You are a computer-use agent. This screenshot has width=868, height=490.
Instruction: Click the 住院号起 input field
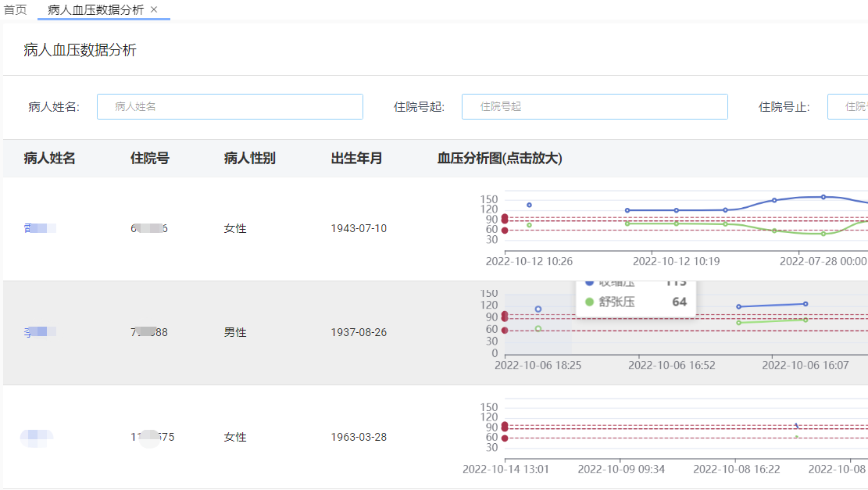click(x=594, y=106)
